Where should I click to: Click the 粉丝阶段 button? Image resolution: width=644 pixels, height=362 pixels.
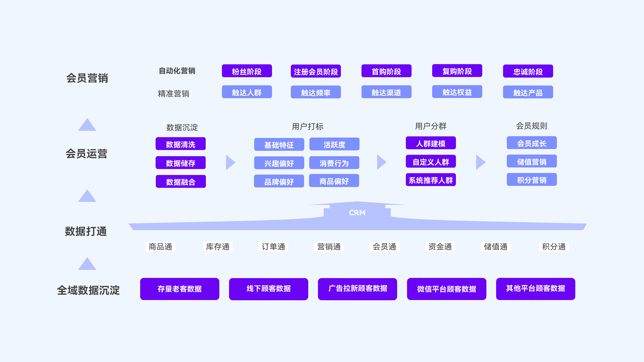(x=247, y=71)
